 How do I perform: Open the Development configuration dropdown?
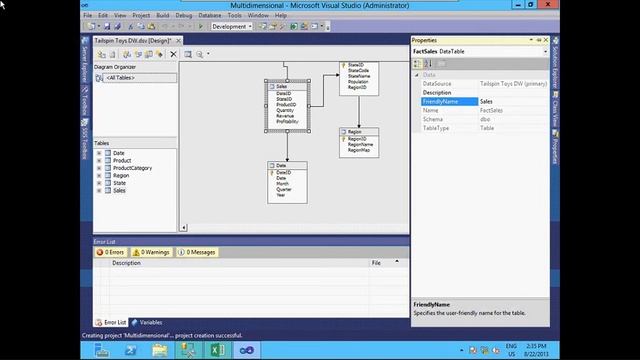[250, 27]
